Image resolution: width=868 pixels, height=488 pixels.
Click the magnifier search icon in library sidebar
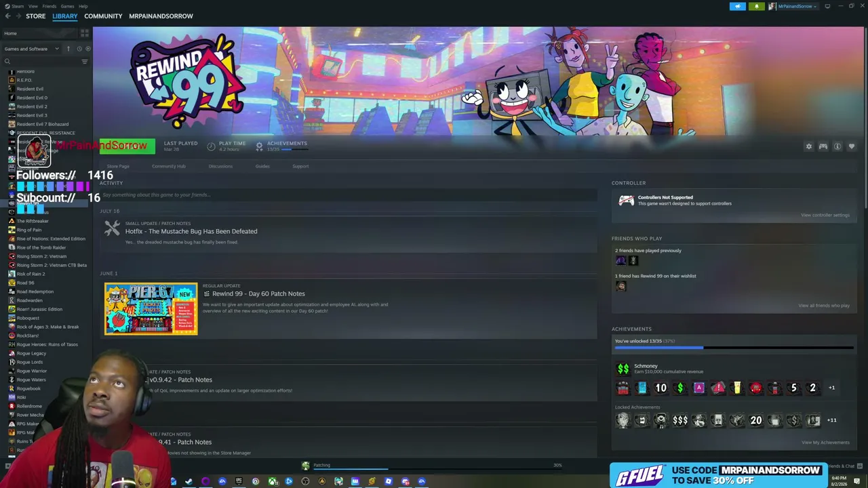(7, 62)
